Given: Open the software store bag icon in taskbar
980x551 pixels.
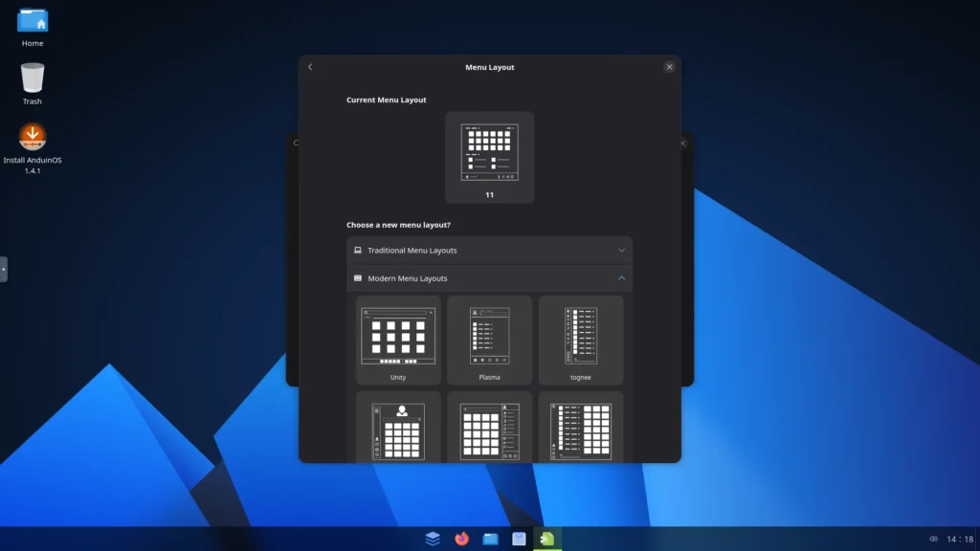Looking at the screenshot, I should (x=519, y=539).
